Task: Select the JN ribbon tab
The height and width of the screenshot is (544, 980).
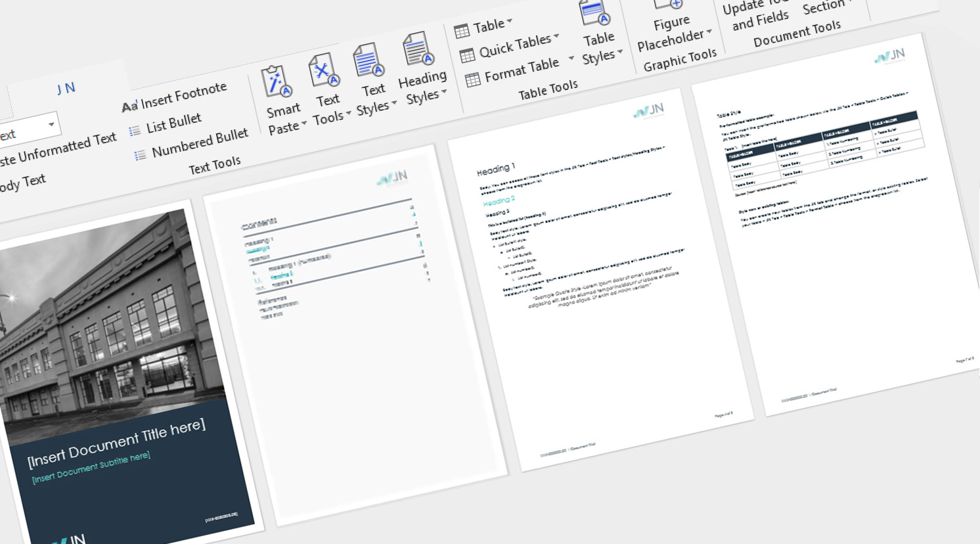Action: pos(66,88)
